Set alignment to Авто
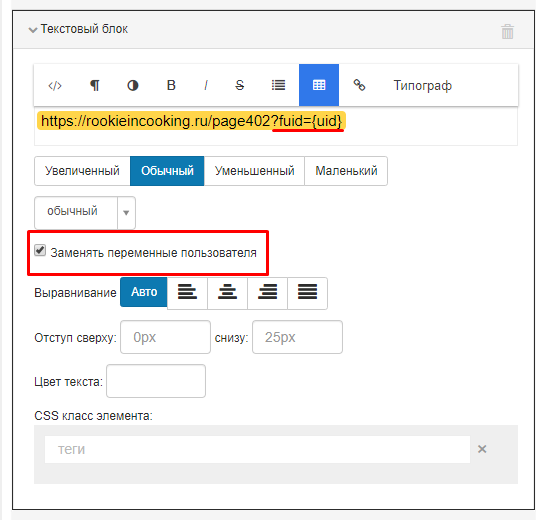Image resolution: width=545 pixels, height=520 pixels. click(144, 292)
